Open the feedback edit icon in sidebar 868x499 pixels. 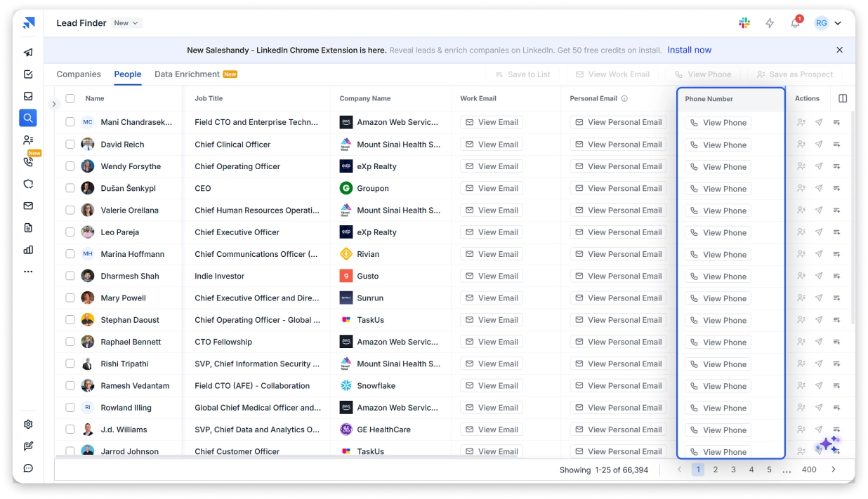[x=28, y=446]
